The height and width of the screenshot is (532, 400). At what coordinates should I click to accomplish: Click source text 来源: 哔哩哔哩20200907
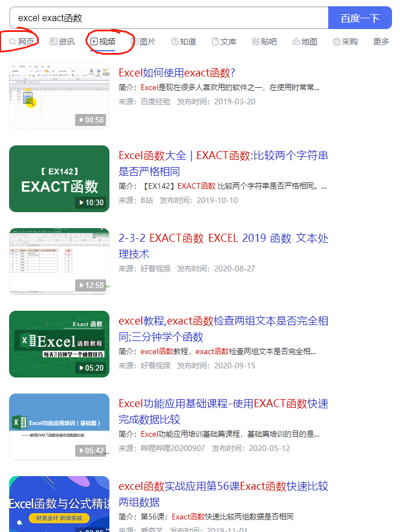coord(162,449)
